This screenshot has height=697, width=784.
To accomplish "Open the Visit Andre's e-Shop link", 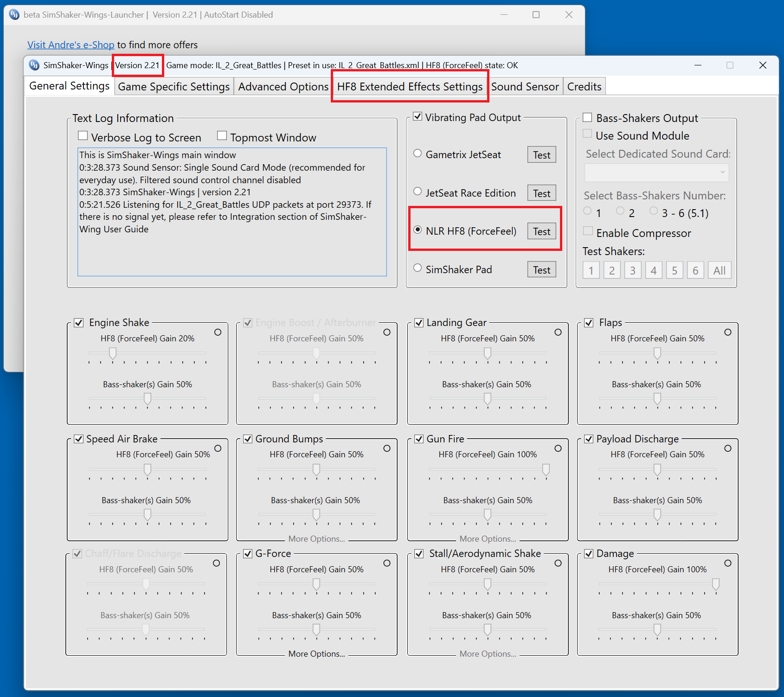I will tap(71, 45).
